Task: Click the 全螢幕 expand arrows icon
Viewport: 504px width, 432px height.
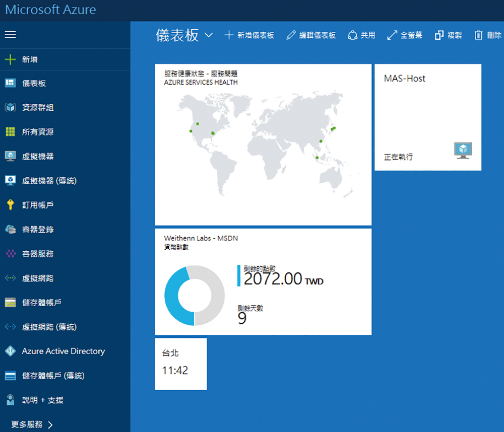Action: click(392, 35)
